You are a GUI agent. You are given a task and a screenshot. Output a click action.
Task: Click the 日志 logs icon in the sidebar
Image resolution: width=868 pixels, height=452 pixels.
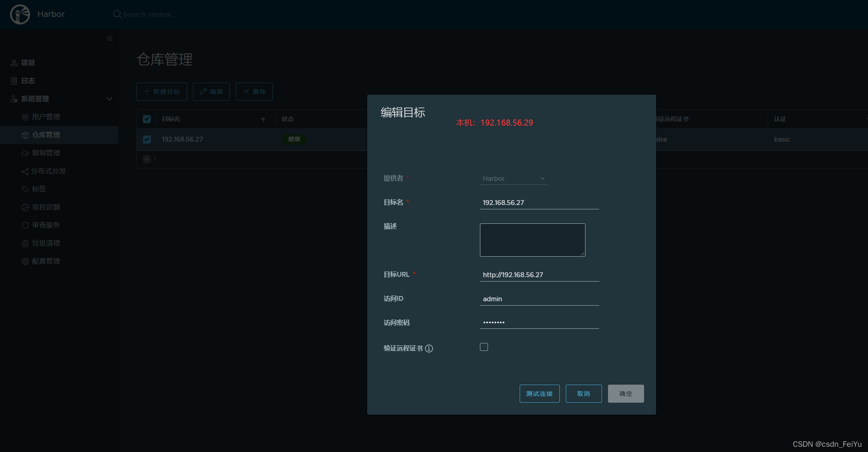(14, 81)
